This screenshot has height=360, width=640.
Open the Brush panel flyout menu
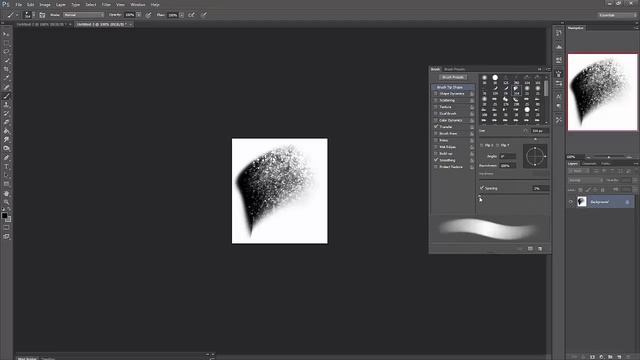[548, 69]
